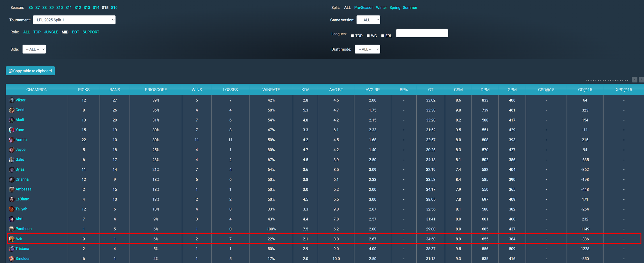
Task: Click the Azir champion icon
Action: point(12,239)
